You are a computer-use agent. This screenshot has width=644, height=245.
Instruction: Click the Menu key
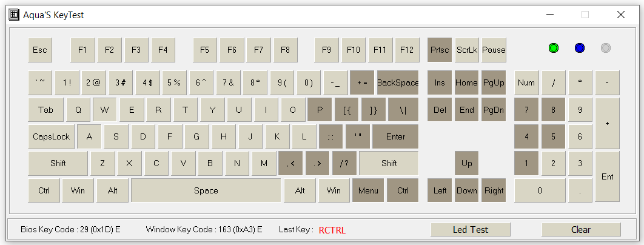point(368,190)
